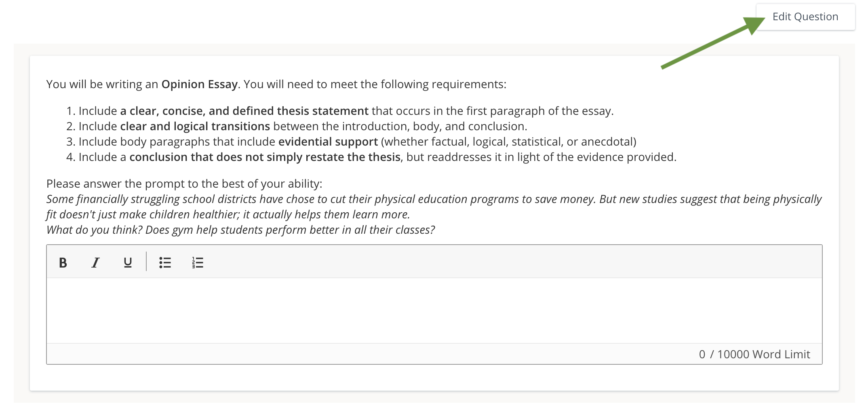The height and width of the screenshot is (406, 868).
Task: Toggle italic formatting in the essay editor
Action: 95,263
